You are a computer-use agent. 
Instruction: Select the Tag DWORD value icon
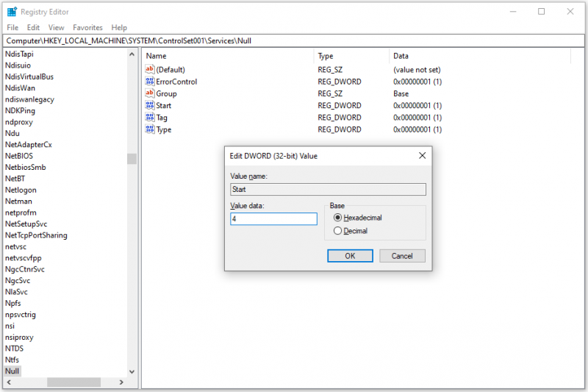click(x=150, y=118)
